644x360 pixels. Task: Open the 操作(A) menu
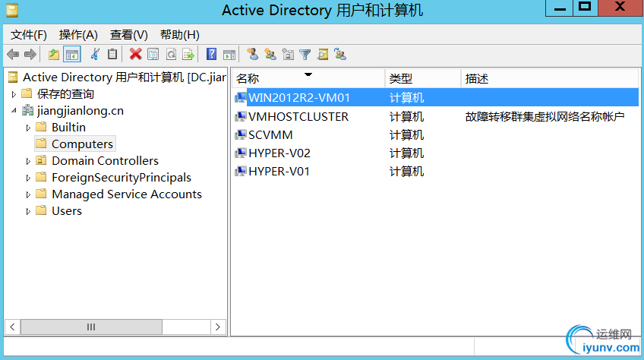coord(78,34)
